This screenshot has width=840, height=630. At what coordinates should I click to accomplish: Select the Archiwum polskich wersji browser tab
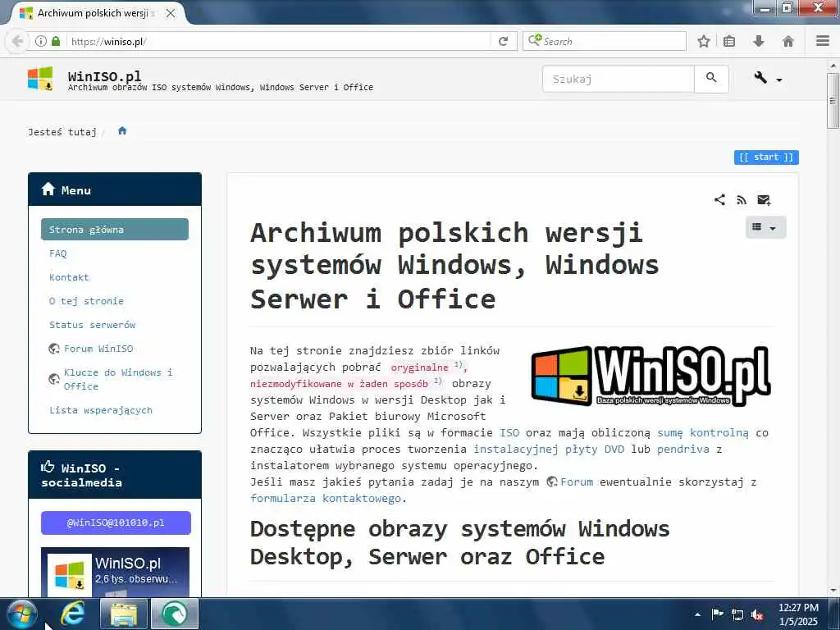[97, 13]
